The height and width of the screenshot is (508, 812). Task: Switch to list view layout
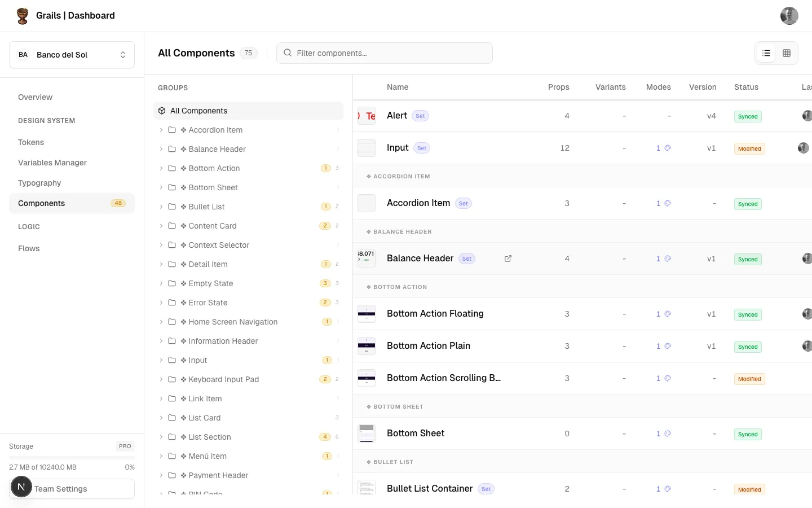click(766, 52)
